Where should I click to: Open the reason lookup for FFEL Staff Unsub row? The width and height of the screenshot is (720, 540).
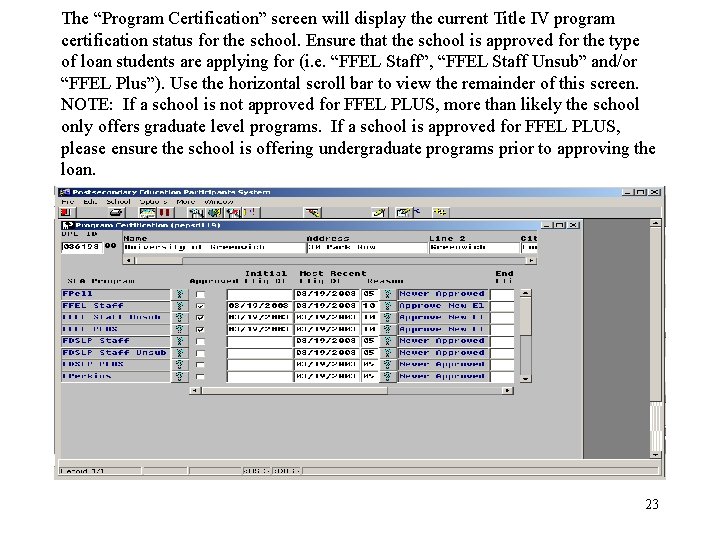coord(388,318)
